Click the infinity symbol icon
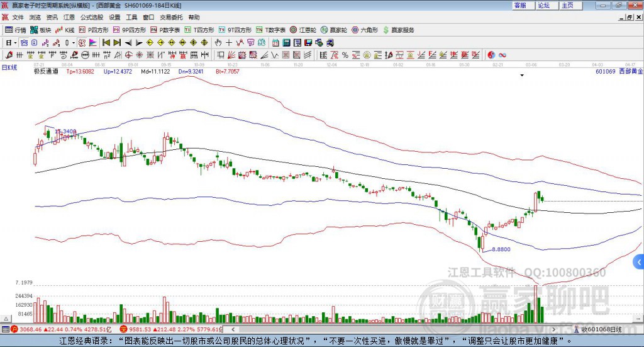The image size is (644, 347). click(x=502, y=55)
